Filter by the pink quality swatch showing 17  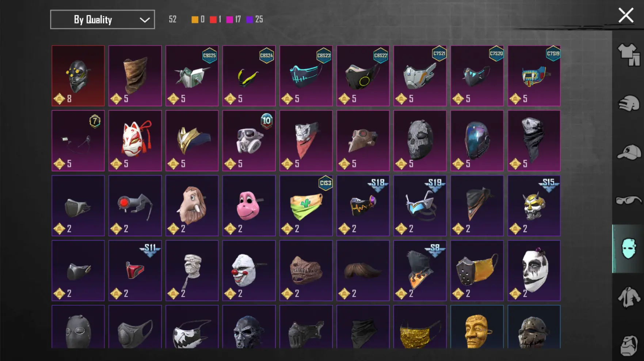(230, 19)
